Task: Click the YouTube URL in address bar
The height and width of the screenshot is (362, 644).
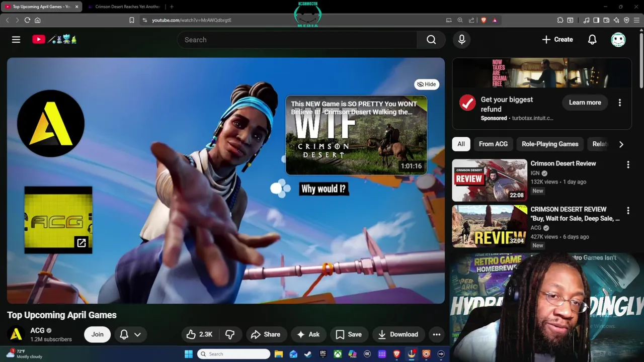Action: point(192,20)
